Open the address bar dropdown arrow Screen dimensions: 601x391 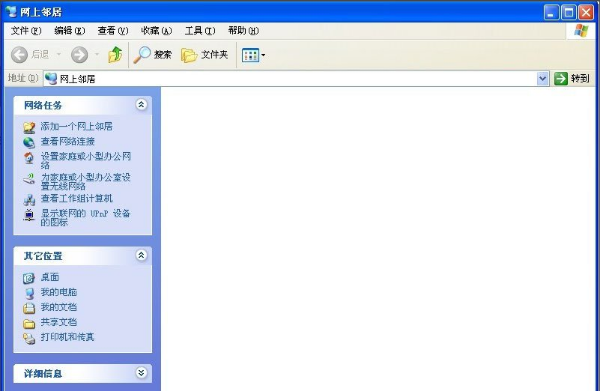(542, 79)
